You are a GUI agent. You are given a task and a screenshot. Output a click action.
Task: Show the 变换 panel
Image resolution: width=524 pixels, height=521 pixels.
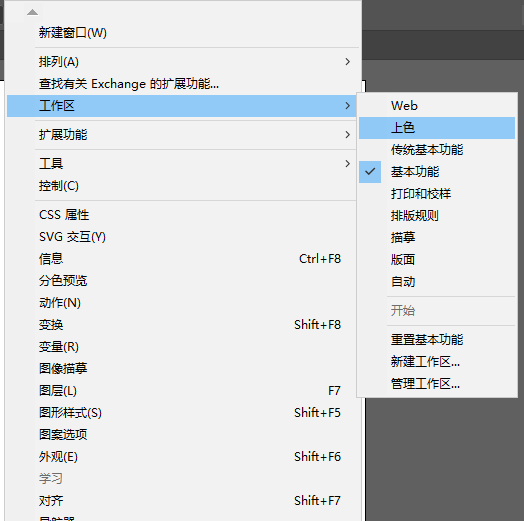[182, 325]
